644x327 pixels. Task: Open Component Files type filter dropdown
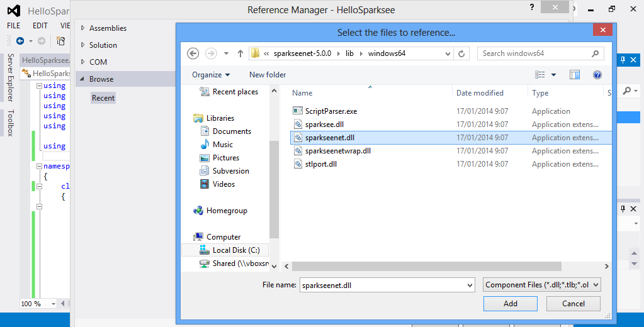click(x=542, y=285)
